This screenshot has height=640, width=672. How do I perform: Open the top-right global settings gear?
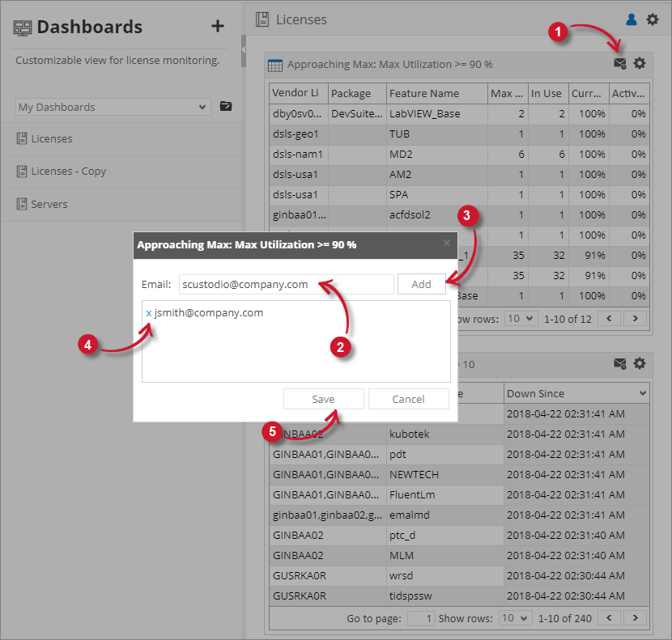click(653, 19)
